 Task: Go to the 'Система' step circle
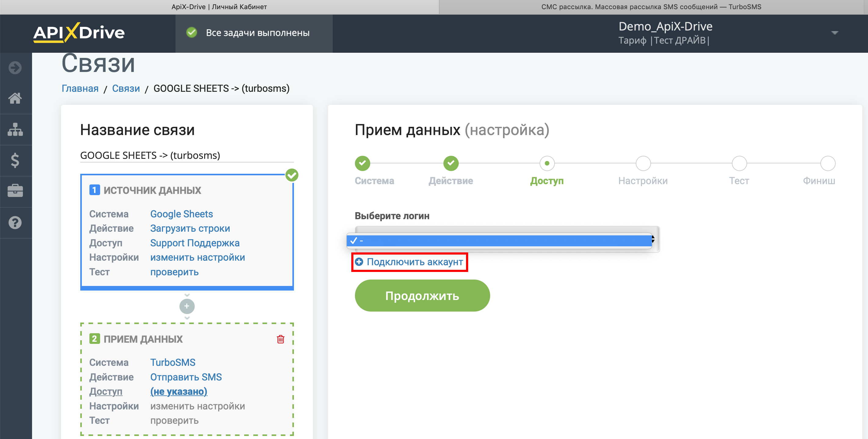[363, 163]
